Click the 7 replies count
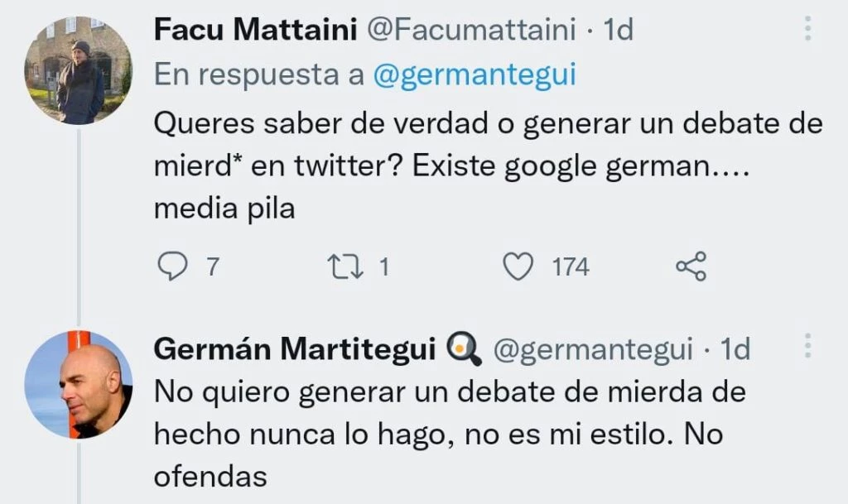The height and width of the screenshot is (504, 848). click(x=212, y=266)
